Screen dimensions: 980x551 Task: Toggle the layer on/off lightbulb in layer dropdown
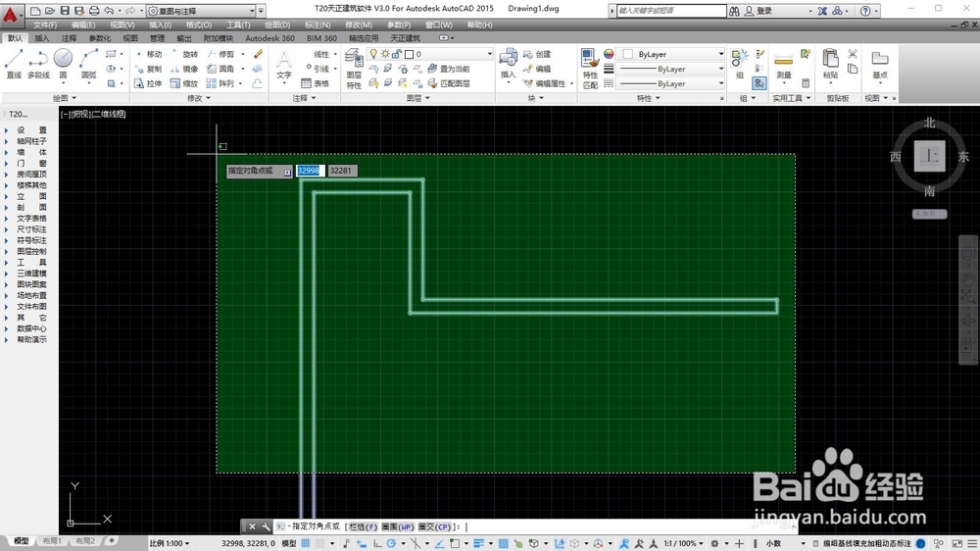[x=373, y=54]
